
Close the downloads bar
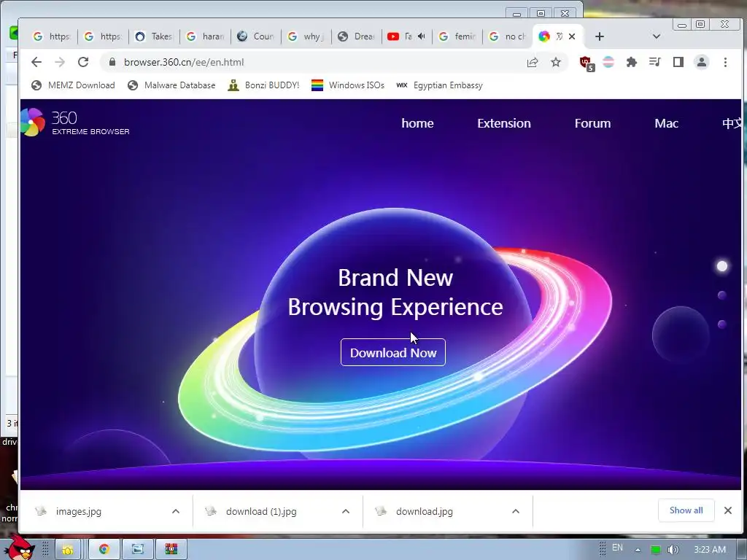tap(728, 510)
